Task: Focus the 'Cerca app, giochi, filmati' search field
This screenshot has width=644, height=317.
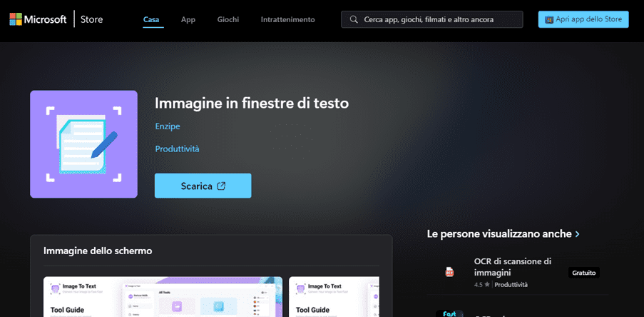Action: pyautogui.click(x=439, y=19)
